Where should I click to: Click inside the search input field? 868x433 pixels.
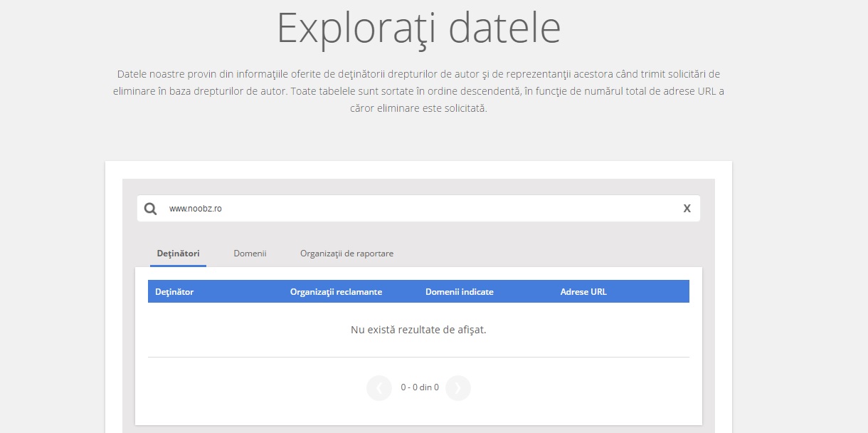[x=356, y=208]
